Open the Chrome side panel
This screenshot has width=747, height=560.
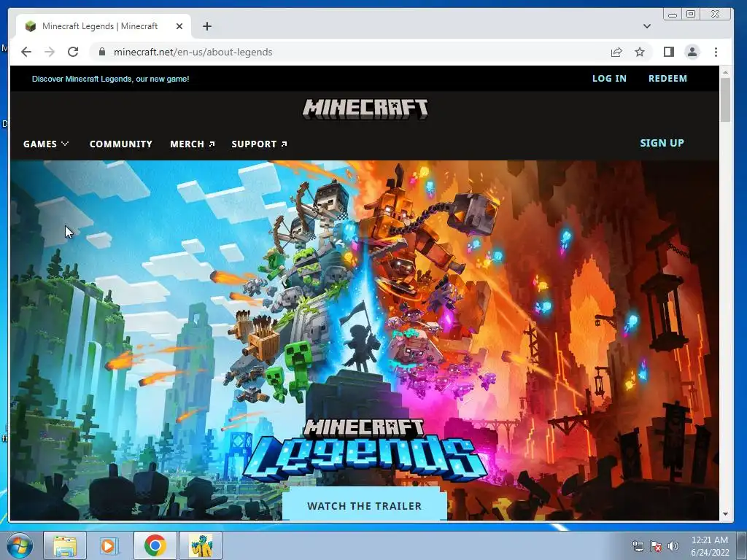click(x=669, y=52)
